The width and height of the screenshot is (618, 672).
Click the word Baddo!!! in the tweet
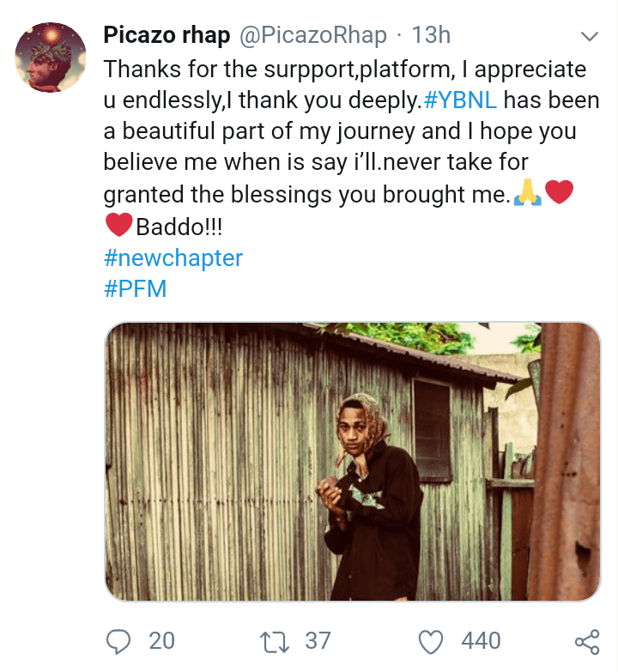tap(177, 227)
